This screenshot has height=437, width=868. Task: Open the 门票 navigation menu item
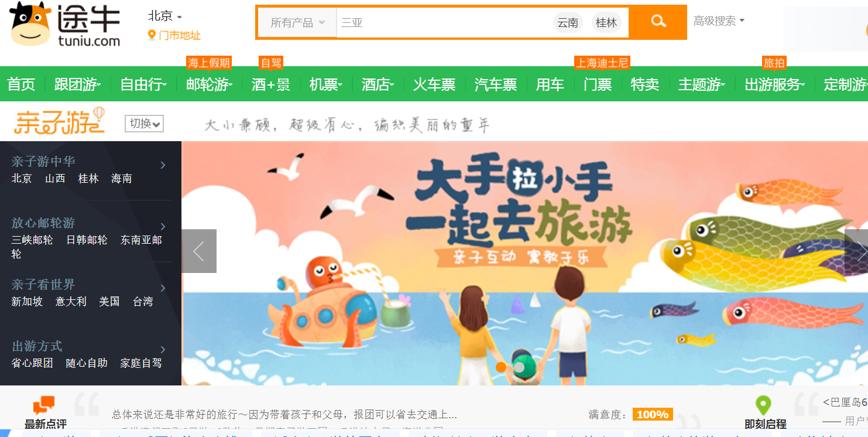(598, 84)
